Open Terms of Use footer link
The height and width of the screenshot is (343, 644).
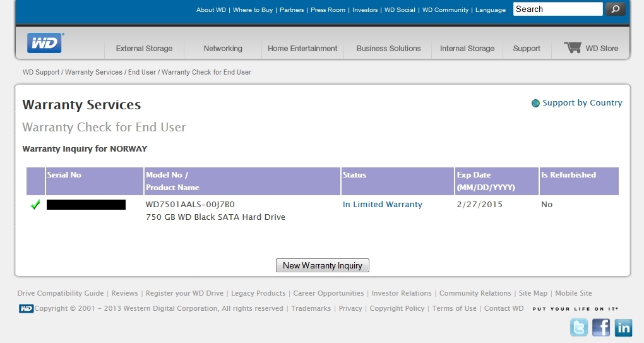[x=454, y=308]
